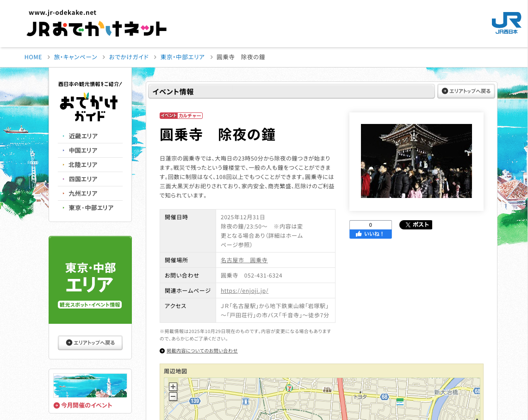Open 東京・中部エリア breadcrumb link
The width and height of the screenshot is (528, 420).
pos(182,57)
